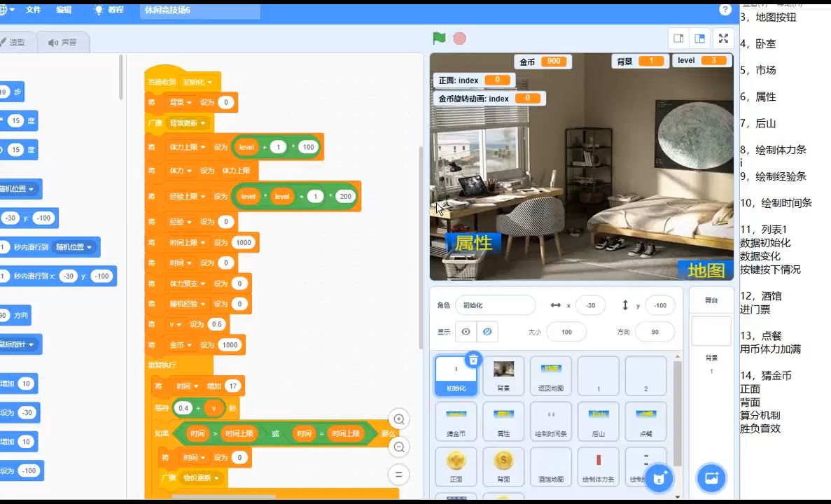Open the add sprite button
Image resolution: width=831 pixels, height=504 pixels.
coord(658,479)
